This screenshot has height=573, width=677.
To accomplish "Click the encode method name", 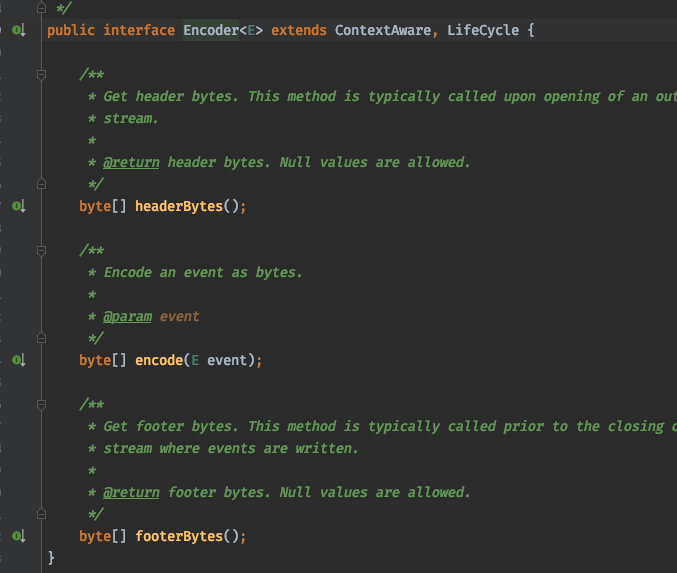I will click(x=159, y=360).
